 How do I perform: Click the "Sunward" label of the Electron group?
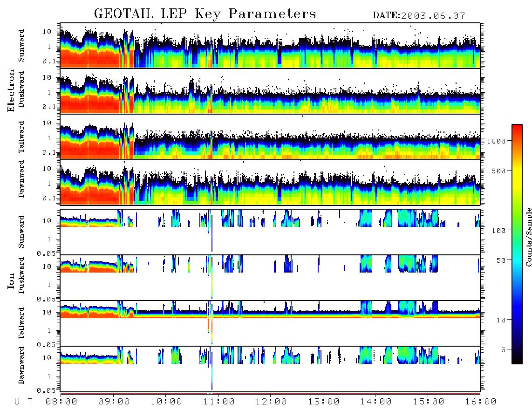click(x=21, y=46)
